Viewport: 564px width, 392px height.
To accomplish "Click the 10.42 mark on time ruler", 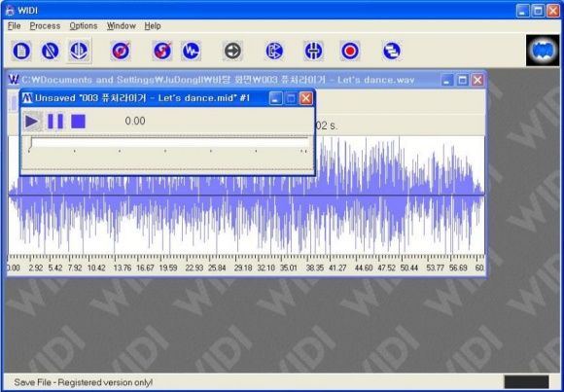I will [96, 268].
